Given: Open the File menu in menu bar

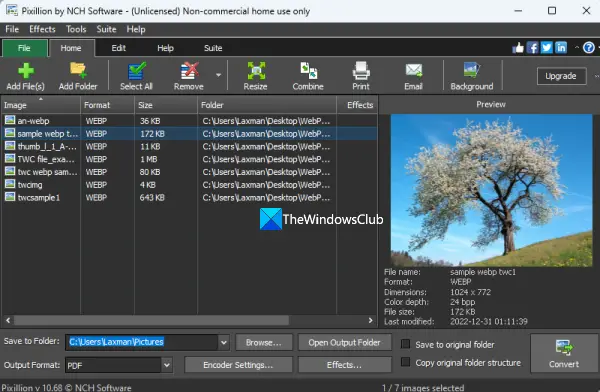Looking at the screenshot, I should click(x=12, y=29).
